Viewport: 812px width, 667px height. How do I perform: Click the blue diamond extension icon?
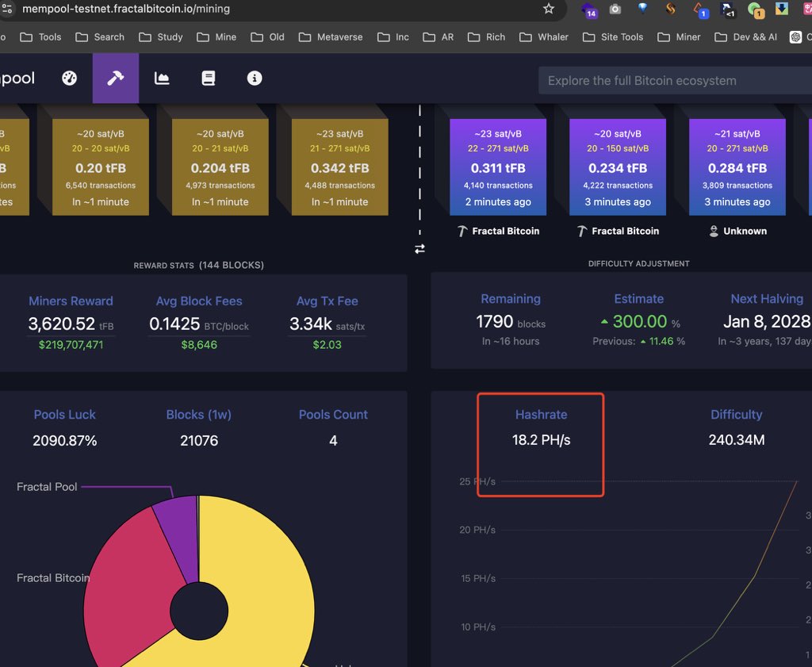tap(642, 8)
